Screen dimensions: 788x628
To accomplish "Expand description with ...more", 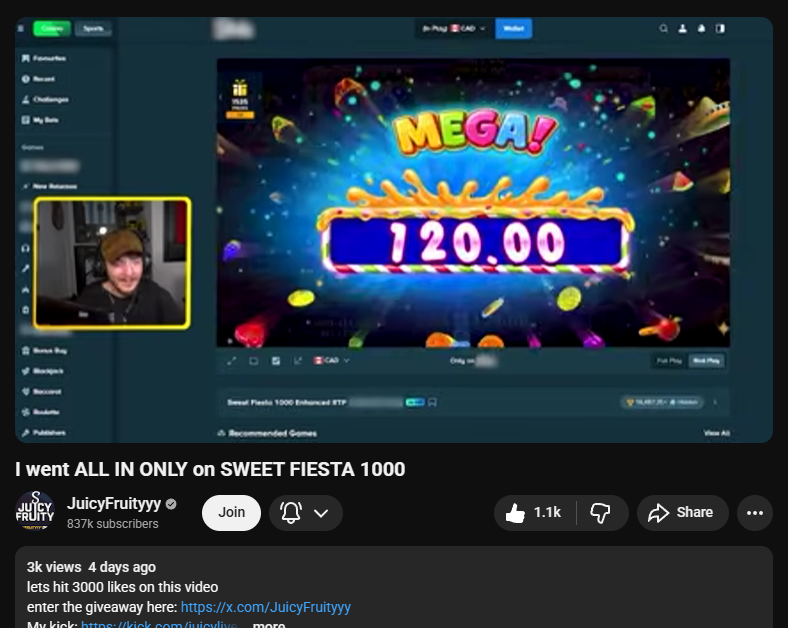I will pyautogui.click(x=268, y=625).
